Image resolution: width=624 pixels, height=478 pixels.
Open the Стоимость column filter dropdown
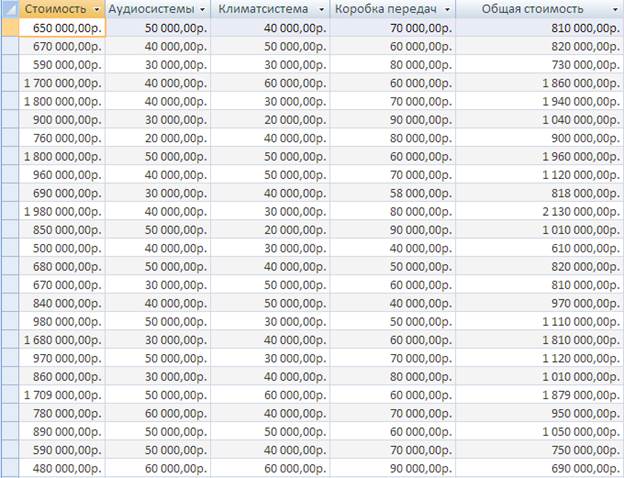click(x=96, y=9)
